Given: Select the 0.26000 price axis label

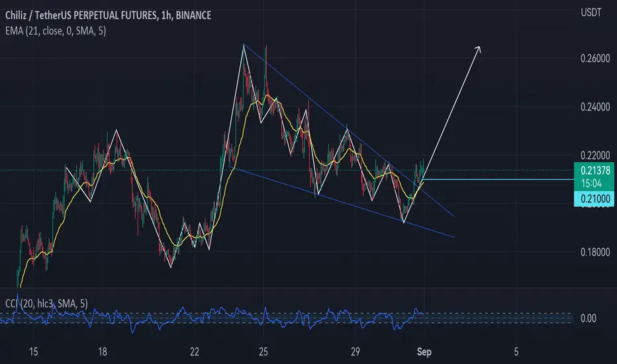Looking at the screenshot, I should 595,59.
